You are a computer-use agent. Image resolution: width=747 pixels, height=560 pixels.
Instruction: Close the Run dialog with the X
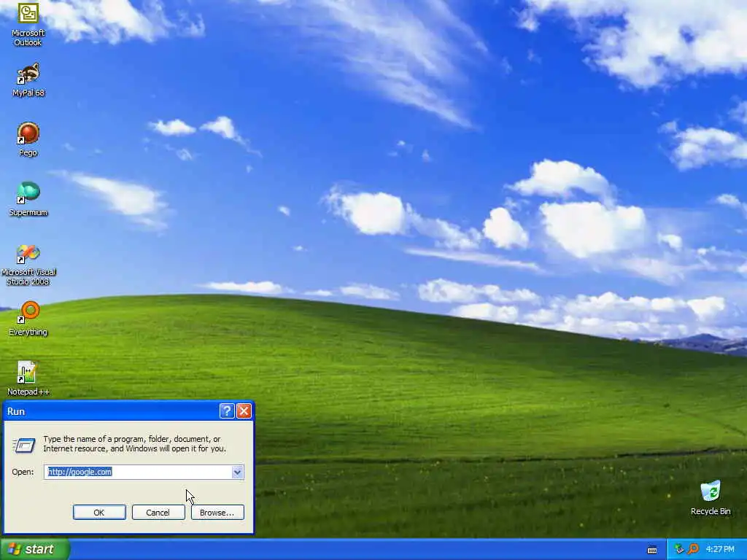click(244, 411)
